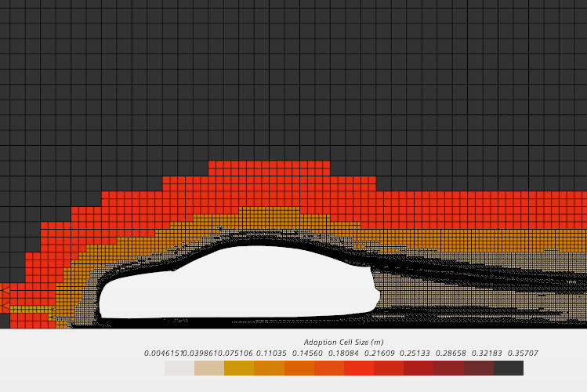Image resolution: width=587 pixels, height=392 pixels.
Task: Click the lightest gray swatch in the legend
Action: [179, 368]
